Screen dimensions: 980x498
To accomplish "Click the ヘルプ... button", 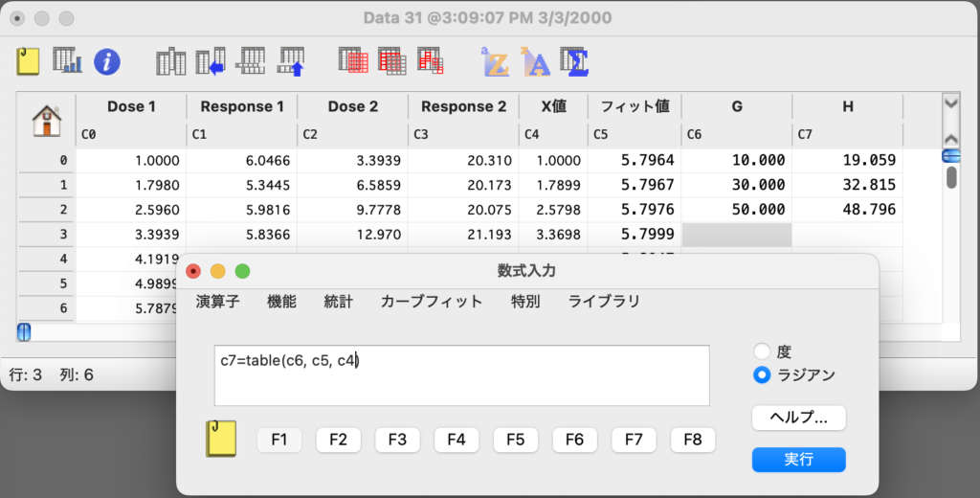I will [x=798, y=418].
